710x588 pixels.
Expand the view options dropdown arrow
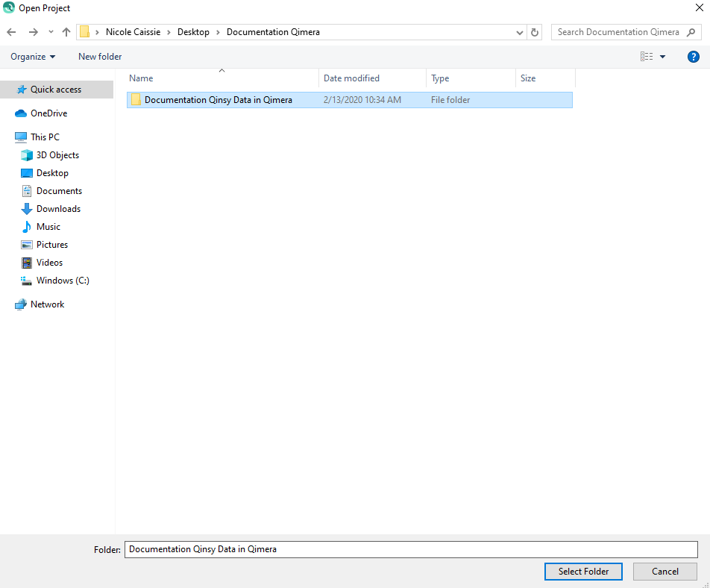point(662,57)
